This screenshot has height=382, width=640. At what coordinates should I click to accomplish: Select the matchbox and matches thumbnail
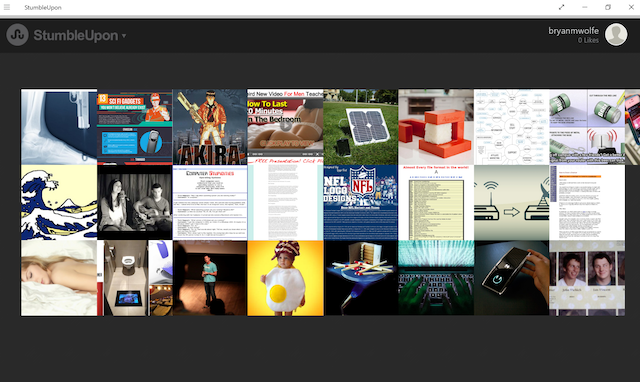coord(360,278)
